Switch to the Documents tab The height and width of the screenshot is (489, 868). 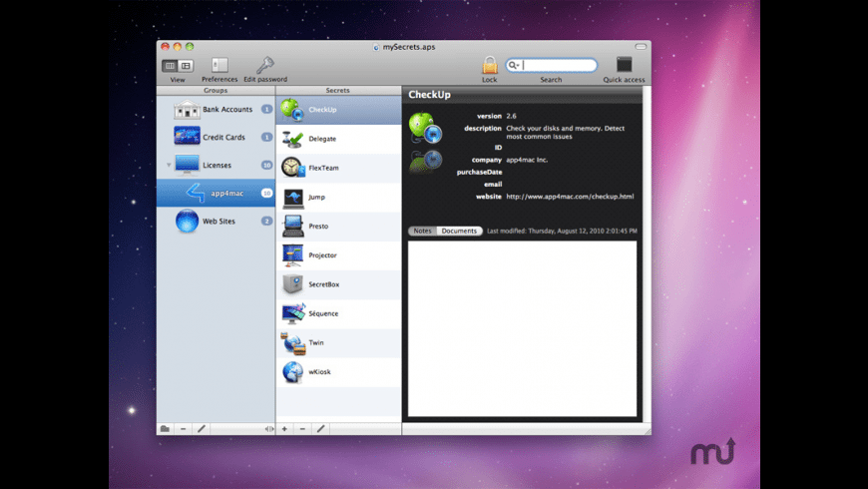click(x=459, y=231)
